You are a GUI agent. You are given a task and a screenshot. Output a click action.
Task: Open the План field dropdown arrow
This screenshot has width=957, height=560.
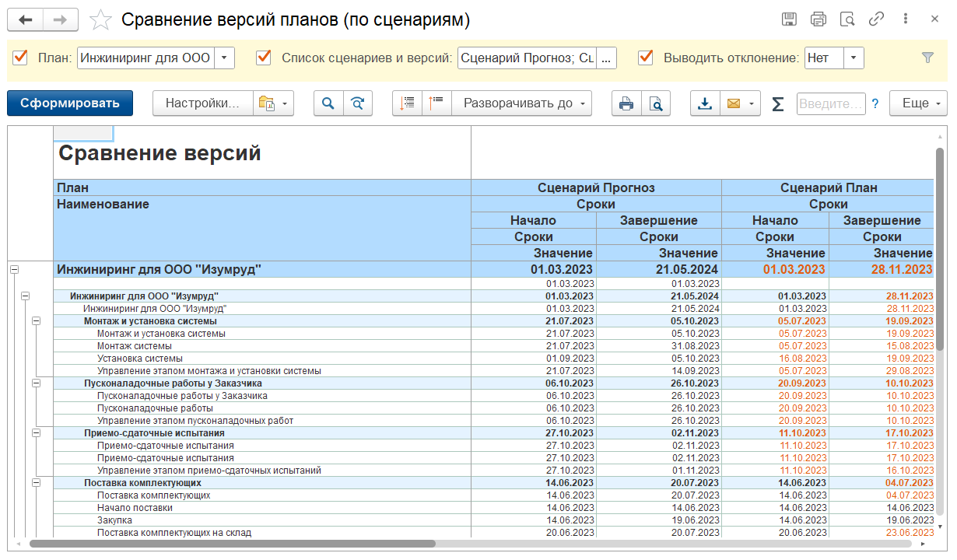224,58
